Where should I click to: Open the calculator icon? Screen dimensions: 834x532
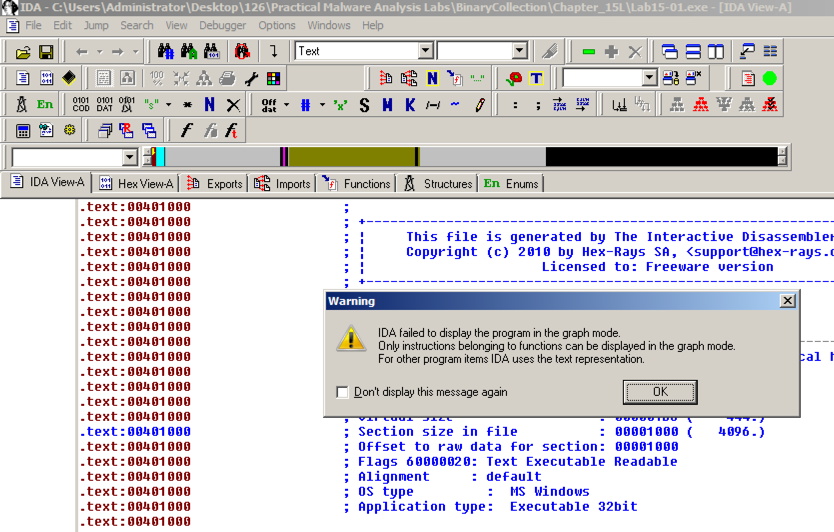[x=23, y=130]
